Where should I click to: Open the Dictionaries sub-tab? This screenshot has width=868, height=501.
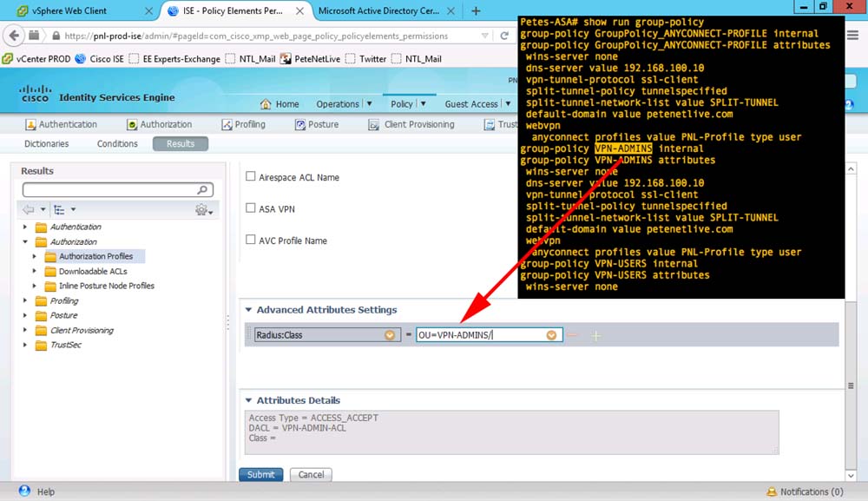[47, 143]
